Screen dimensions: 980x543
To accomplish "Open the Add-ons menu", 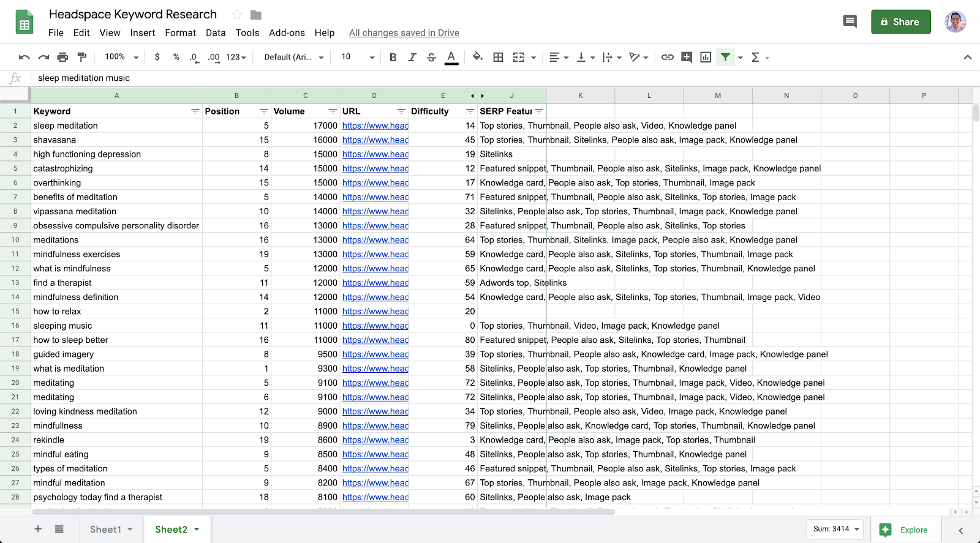I will coord(287,33).
